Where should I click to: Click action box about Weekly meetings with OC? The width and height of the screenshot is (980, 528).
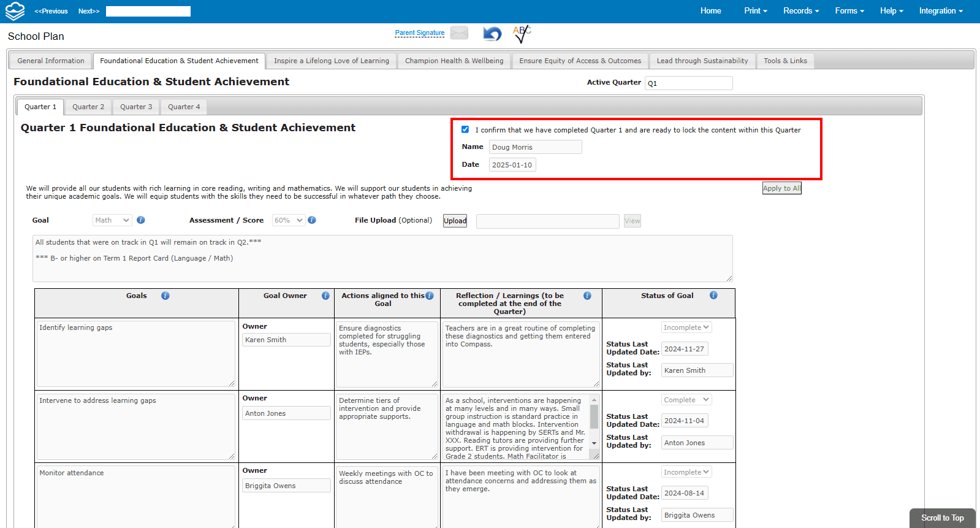[x=387, y=497]
